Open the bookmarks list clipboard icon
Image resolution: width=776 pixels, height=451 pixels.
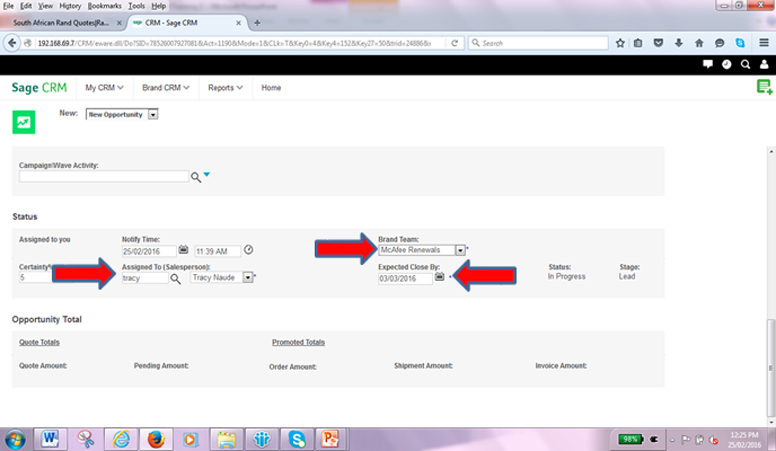click(x=638, y=43)
